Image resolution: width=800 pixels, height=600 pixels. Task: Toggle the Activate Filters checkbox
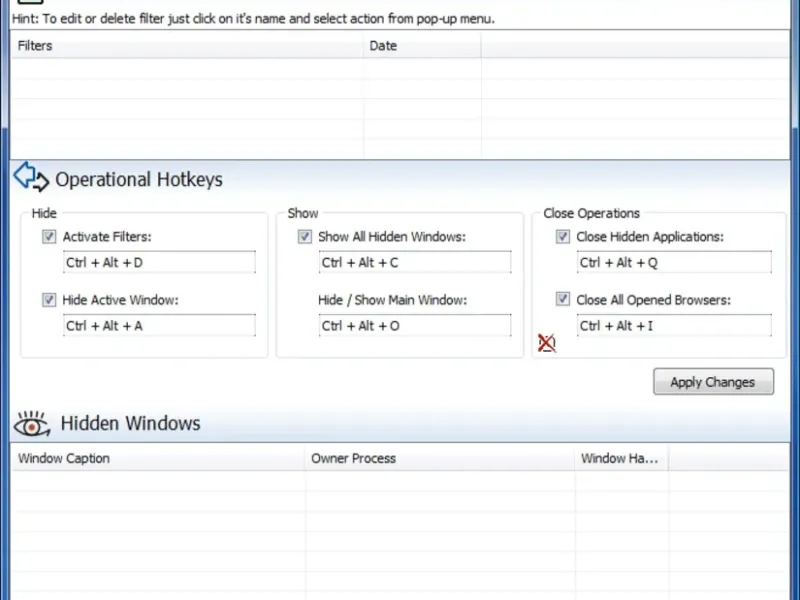point(49,237)
